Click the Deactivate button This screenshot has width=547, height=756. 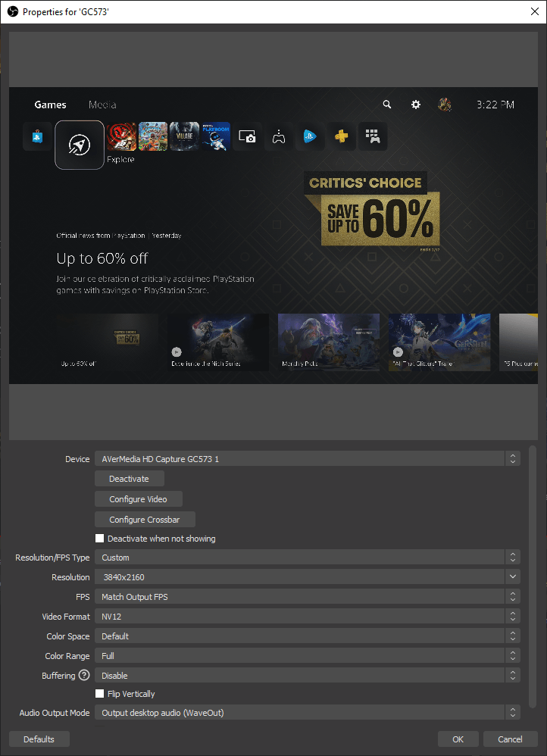point(130,479)
